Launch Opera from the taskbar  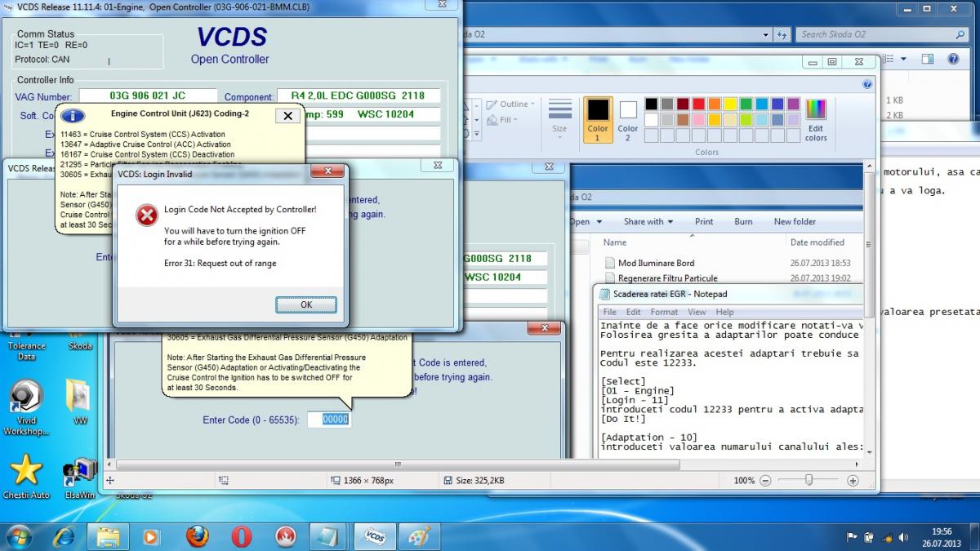click(241, 536)
